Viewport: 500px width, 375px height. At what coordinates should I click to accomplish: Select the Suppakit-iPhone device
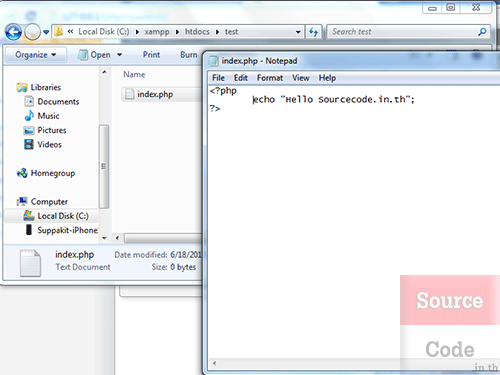tap(62, 230)
